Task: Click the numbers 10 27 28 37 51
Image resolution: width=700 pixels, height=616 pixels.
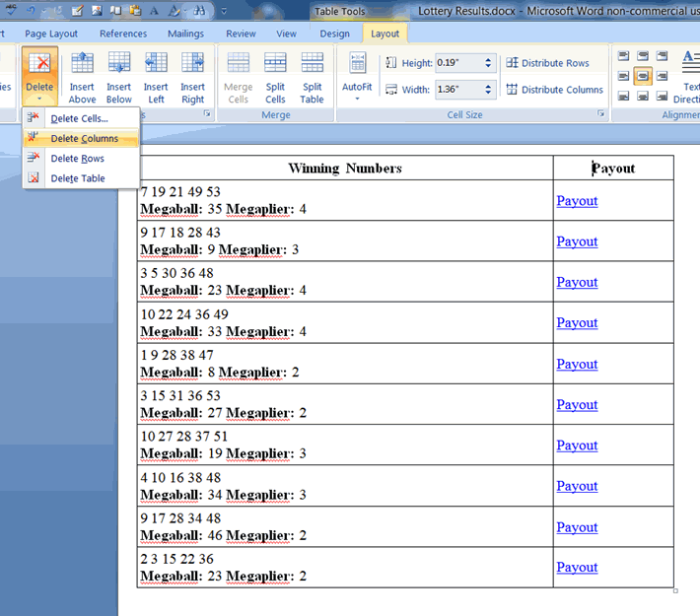Action: pos(184,437)
